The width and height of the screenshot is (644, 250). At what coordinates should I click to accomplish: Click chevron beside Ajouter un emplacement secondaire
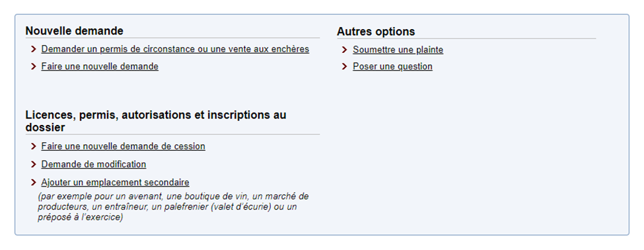pos(34,182)
